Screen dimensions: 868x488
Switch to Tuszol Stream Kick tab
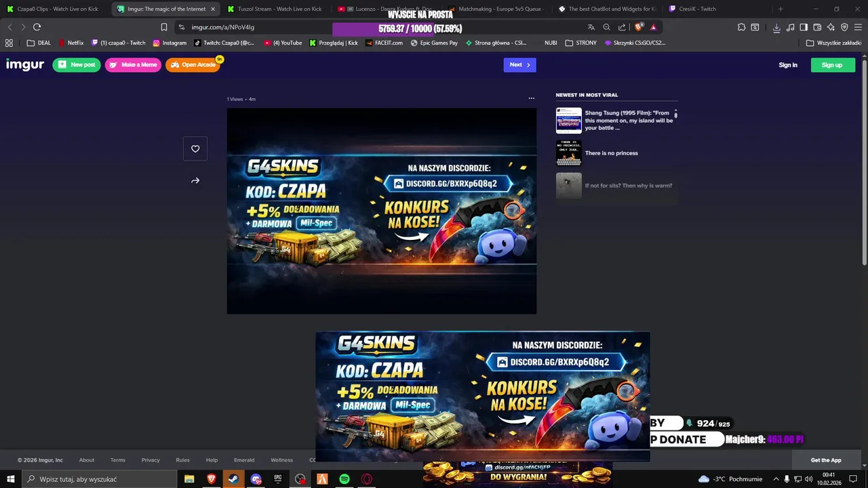pyautogui.click(x=275, y=9)
